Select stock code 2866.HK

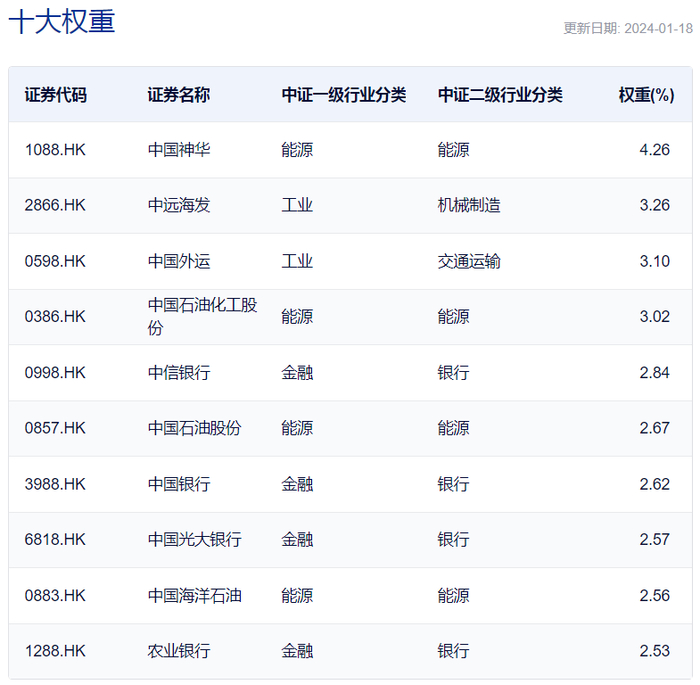click(x=55, y=205)
